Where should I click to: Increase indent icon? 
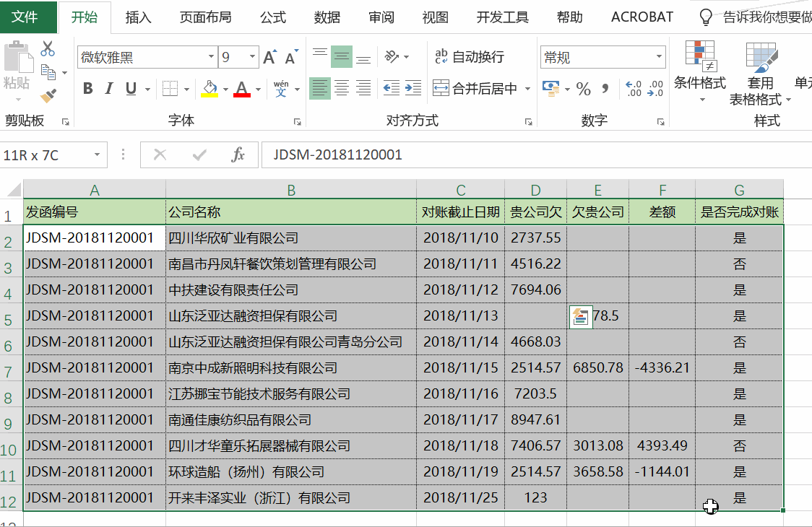pos(413,89)
